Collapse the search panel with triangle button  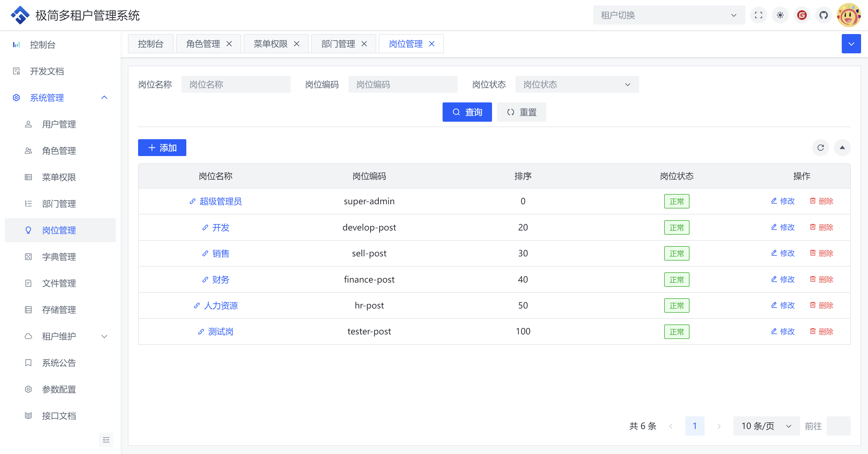point(842,148)
